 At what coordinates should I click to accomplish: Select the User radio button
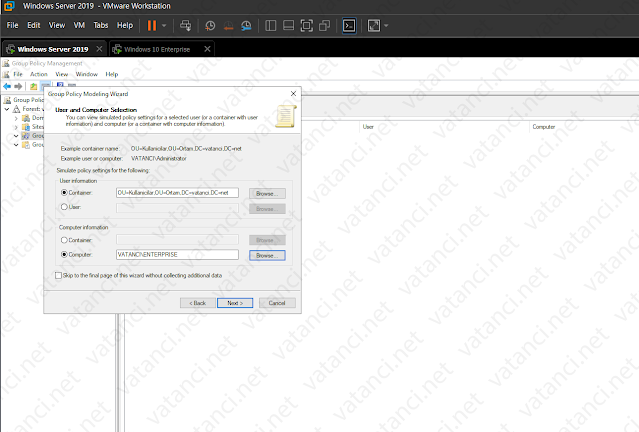(64, 207)
